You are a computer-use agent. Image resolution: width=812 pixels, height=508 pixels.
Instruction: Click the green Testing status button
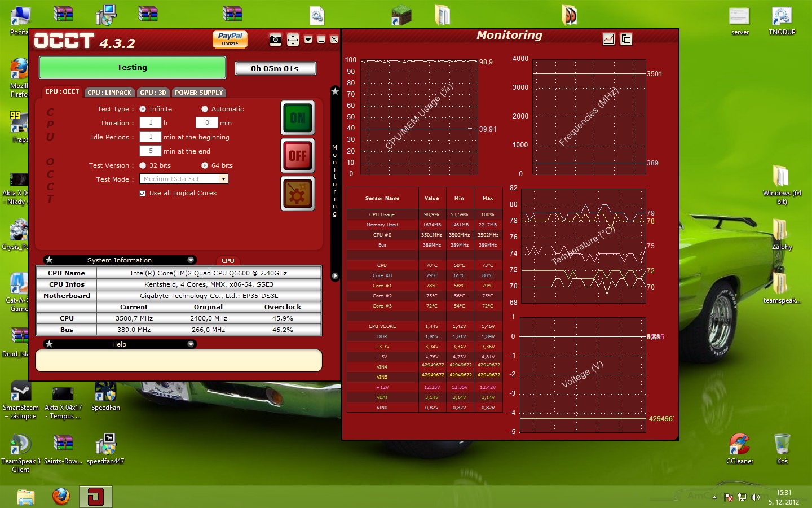click(133, 68)
